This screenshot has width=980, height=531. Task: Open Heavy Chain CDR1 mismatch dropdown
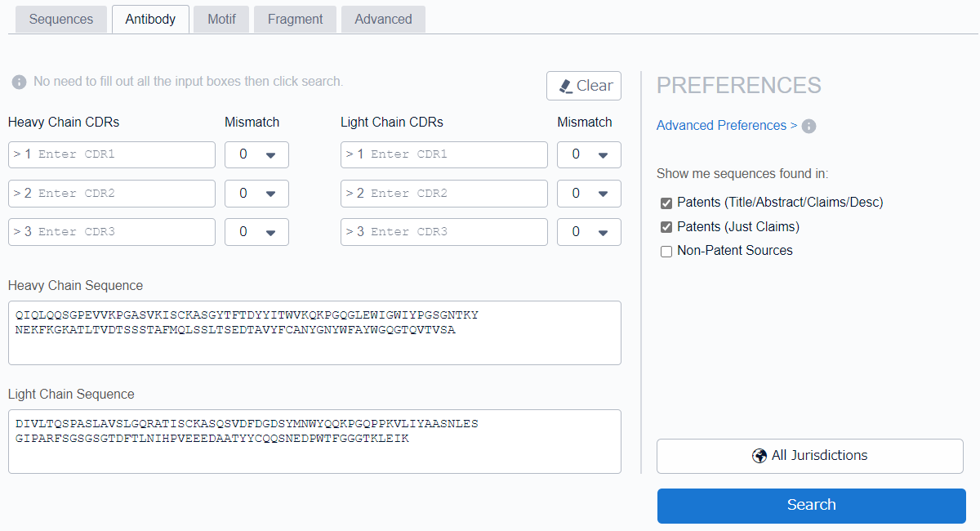256,154
